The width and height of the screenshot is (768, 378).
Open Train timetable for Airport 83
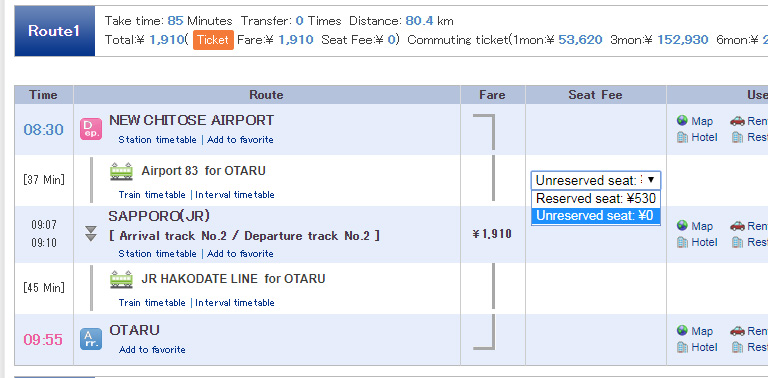tap(152, 194)
